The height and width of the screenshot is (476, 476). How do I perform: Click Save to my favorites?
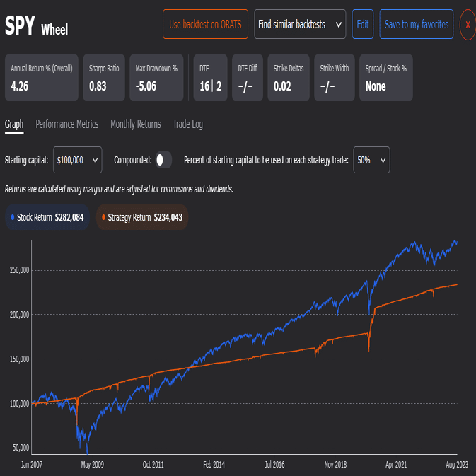tap(416, 25)
